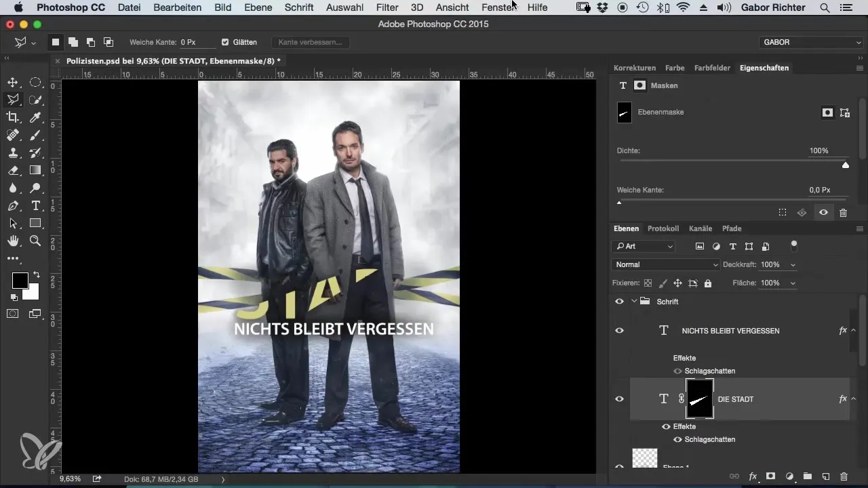Open the Deckkraft opacity dropdown
868x488 pixels.
pyautogui.click(x=793, y=264)
